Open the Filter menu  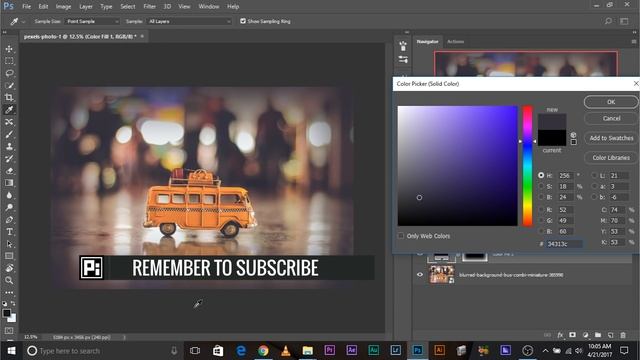[x=149, y=7]
